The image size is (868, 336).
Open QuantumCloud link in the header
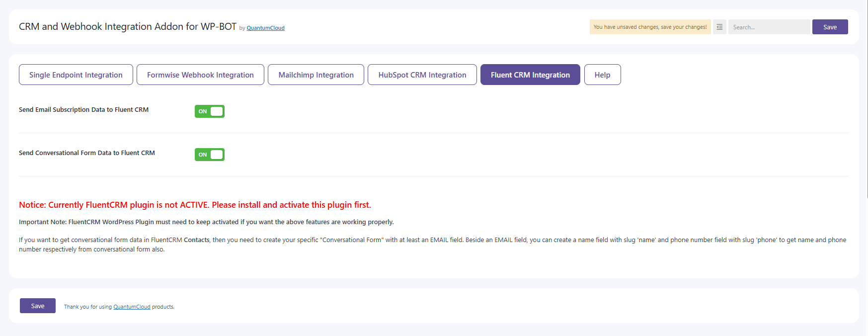(265, 28)
